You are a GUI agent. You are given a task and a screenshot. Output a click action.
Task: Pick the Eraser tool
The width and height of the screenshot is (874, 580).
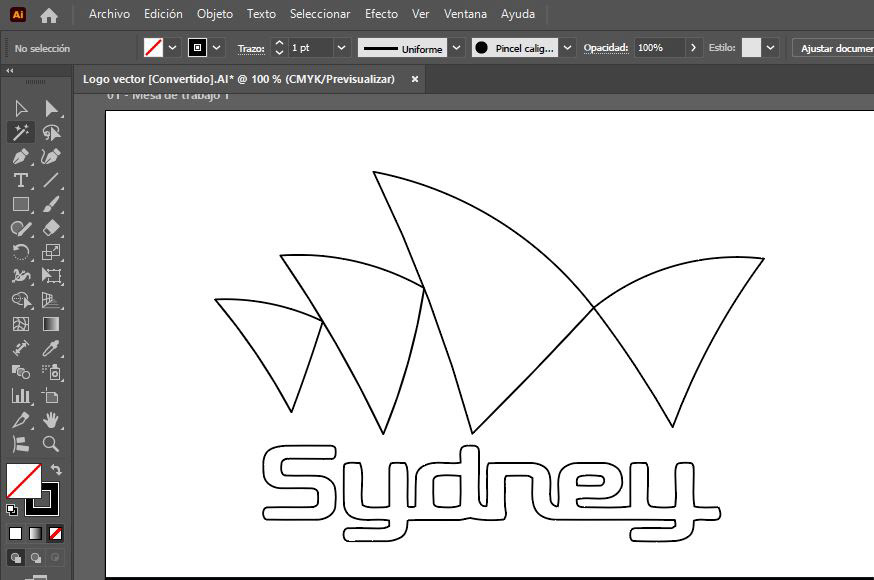coord(51,228)
